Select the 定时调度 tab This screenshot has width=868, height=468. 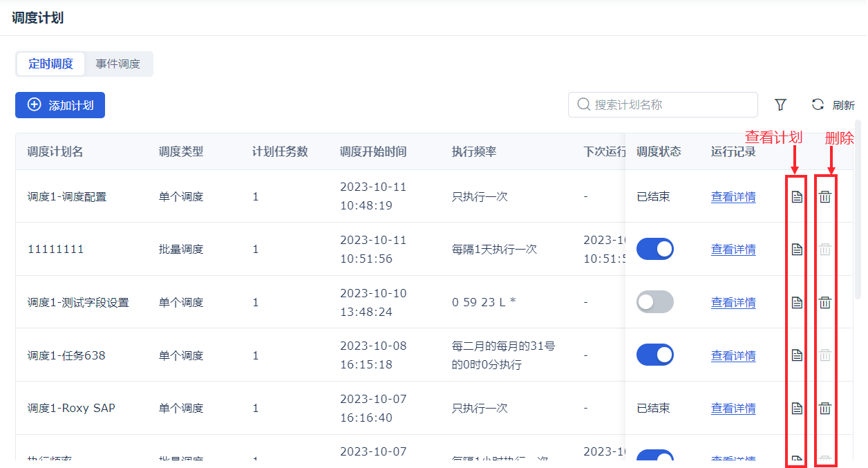(50, 64)
